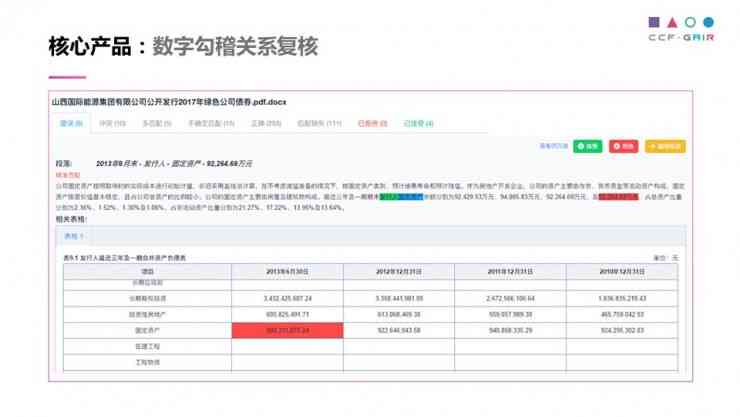
Task: Click the cell 465,759,042.93
Action: 622,314
